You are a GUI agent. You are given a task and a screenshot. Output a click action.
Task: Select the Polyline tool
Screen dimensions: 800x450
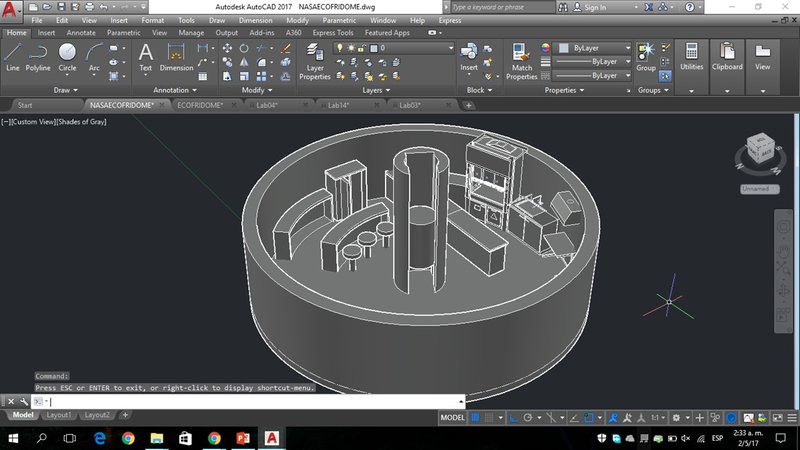[x=38, y=56]
